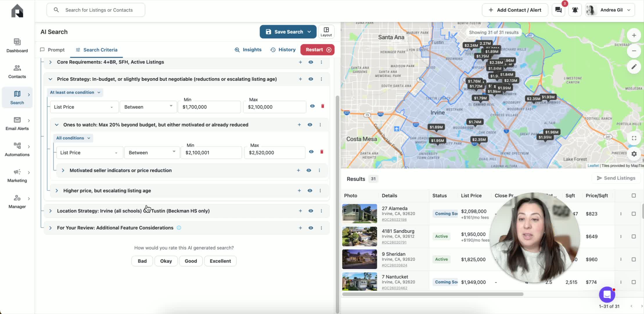Rate the search Excellent
The width and height of the screenshot is (644, 314).
pos(220,261)
